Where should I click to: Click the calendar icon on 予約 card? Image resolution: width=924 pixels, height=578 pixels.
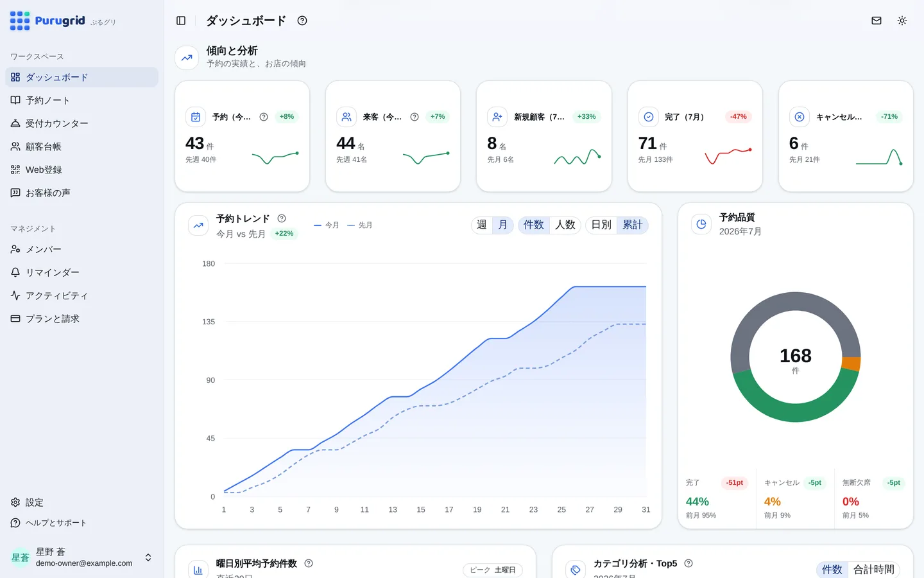196,117
